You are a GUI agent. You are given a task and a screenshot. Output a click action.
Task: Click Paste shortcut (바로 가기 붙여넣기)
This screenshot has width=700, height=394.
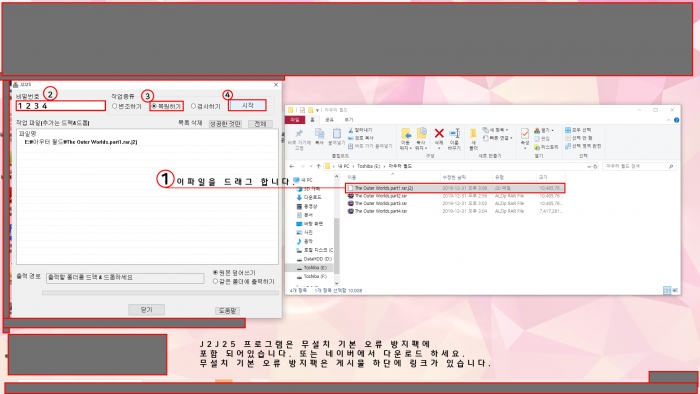click(370, 146)
